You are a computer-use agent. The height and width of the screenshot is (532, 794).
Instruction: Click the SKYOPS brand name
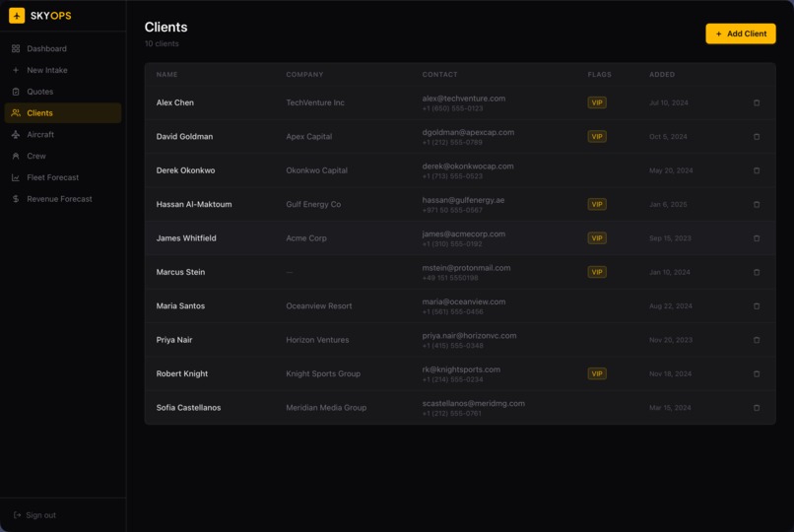50,16
